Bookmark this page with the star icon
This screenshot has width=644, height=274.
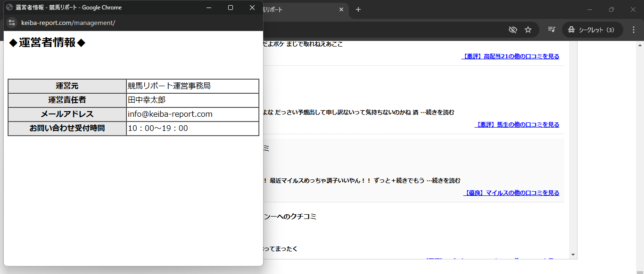pyautogui.click(x=528, y=30)
